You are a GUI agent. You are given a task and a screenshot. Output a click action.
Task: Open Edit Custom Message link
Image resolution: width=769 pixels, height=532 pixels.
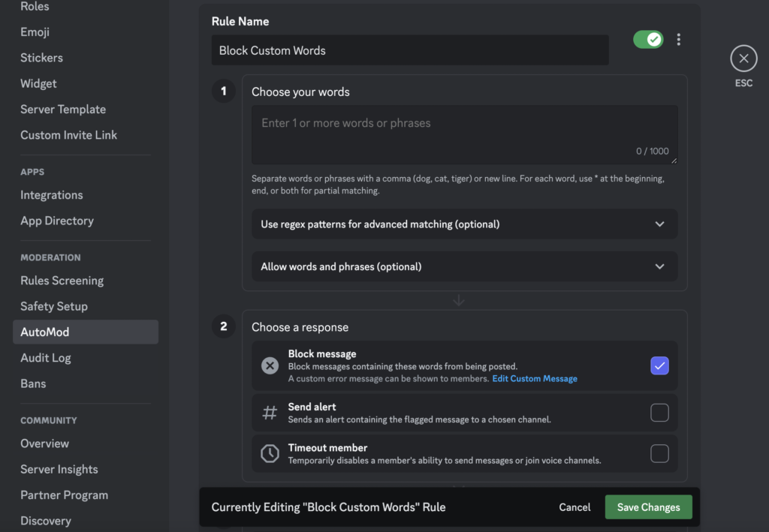coord(535,379)
